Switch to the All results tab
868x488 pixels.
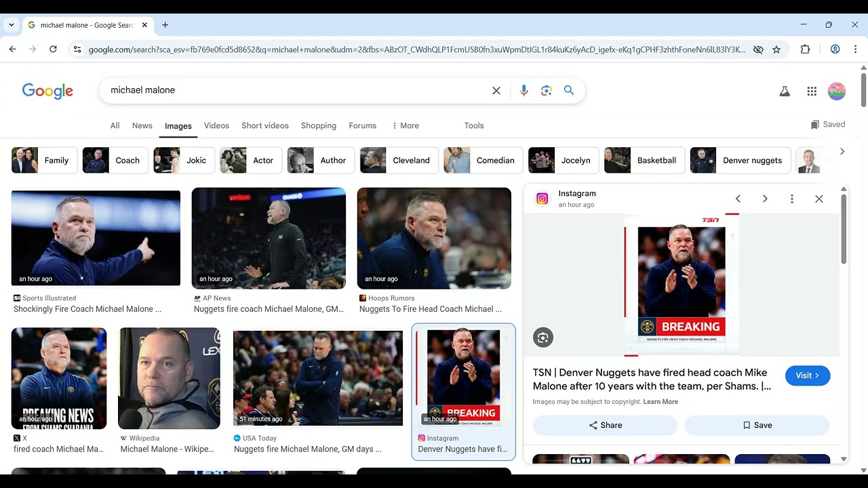[x=115, y=125]
